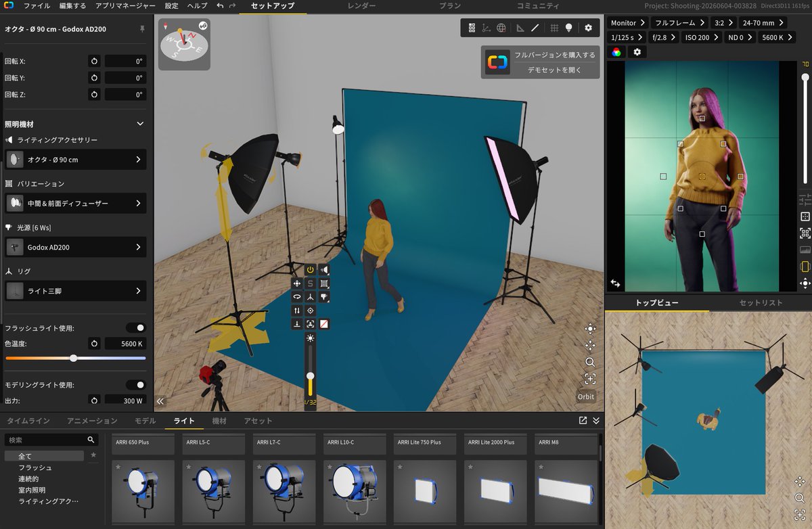812x529 pixels.
Task: Open the light shaper accessory icon in floating toolbar
Action: tap(324, 270)
